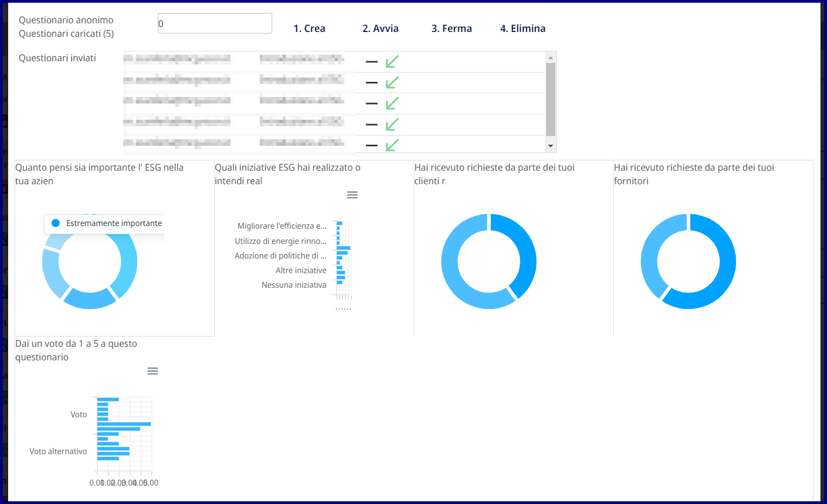The width and height of the screenshot is (827, 504).
Task: Click the minus icon in the last questionnaire row
Action: (371, 145)
